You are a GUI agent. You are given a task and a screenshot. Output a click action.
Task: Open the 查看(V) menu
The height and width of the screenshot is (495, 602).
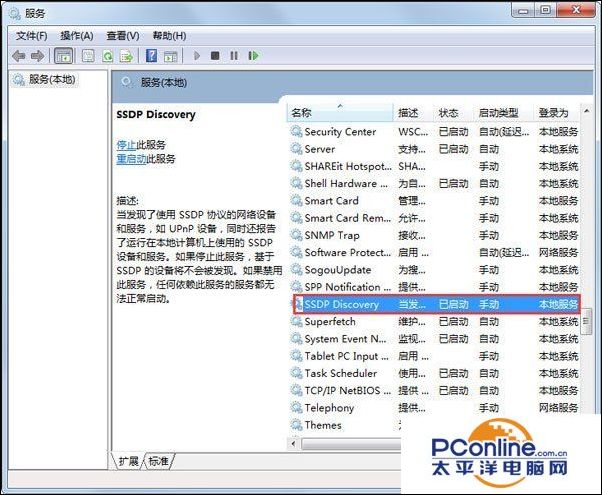click(x=123, y=36)
